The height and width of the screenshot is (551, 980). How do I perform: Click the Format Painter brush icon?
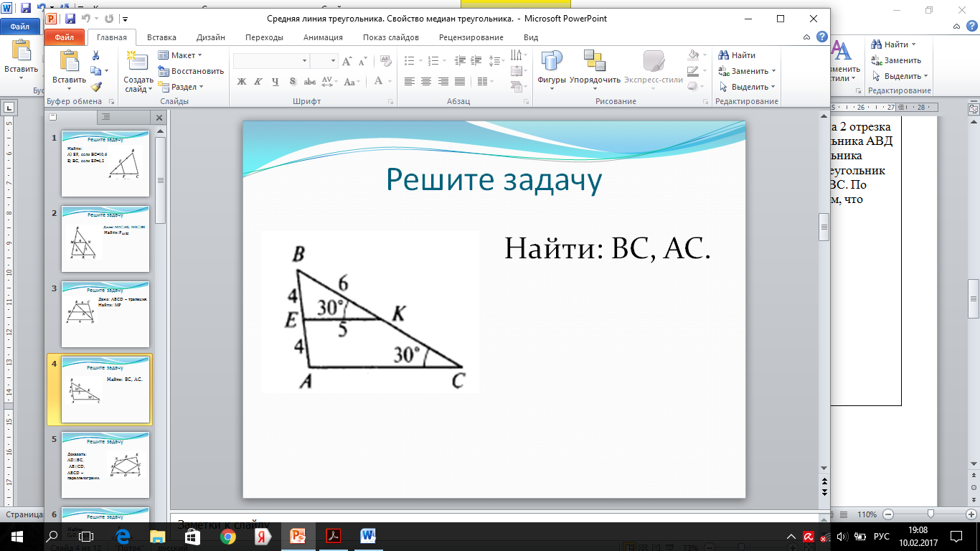[x=95, y=86]
